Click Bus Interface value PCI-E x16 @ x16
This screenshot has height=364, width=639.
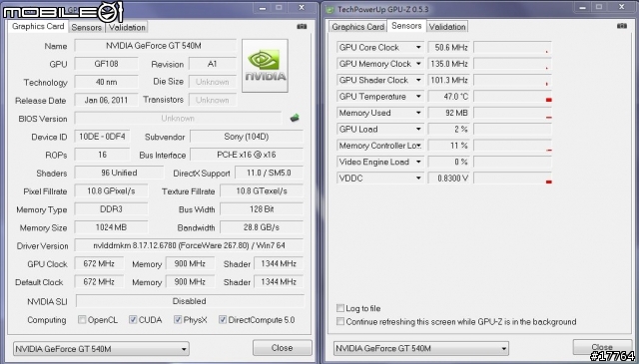247,155
